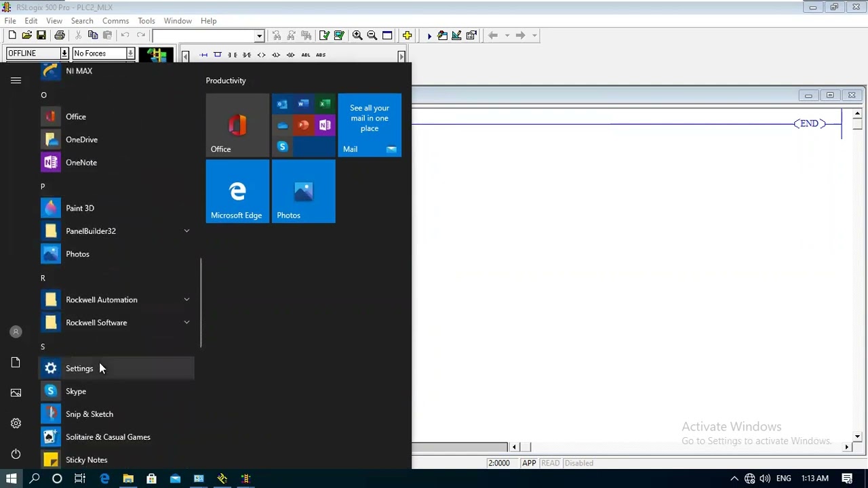The image size is (868, 488).
Task: Insert an Output Energize coil
Action: (261, 55)
